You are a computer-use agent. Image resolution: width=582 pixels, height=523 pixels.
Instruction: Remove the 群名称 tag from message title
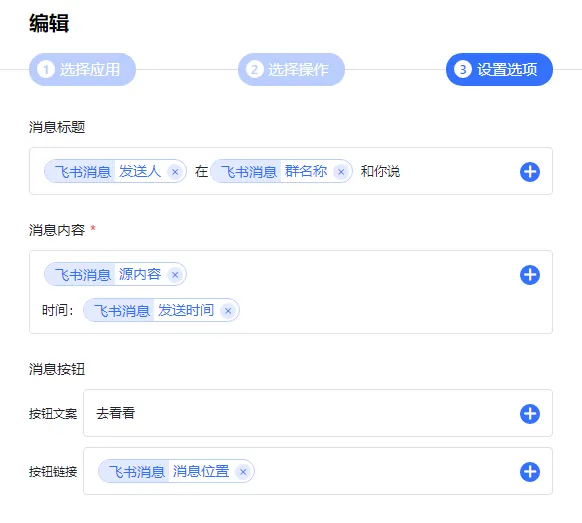pyautogui.click(x=341, y=172)
